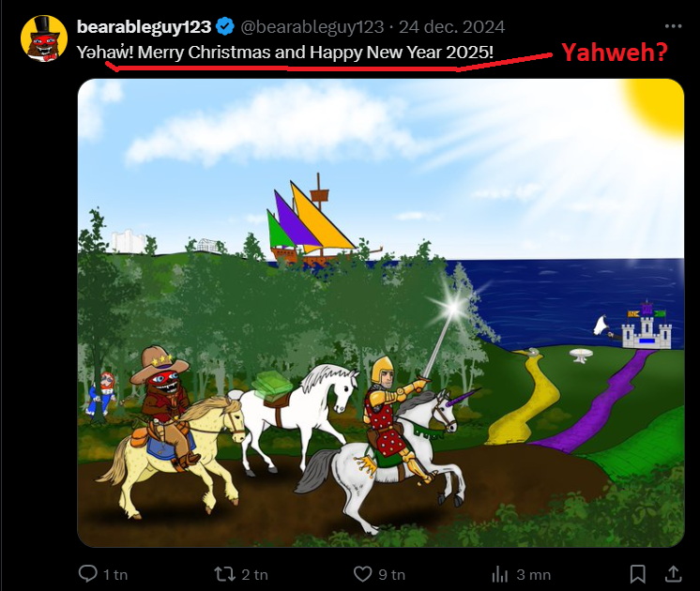Bookmark this tweet
Image resolution: width=700 pixels, height=591 pixels.
pos(637,573)
